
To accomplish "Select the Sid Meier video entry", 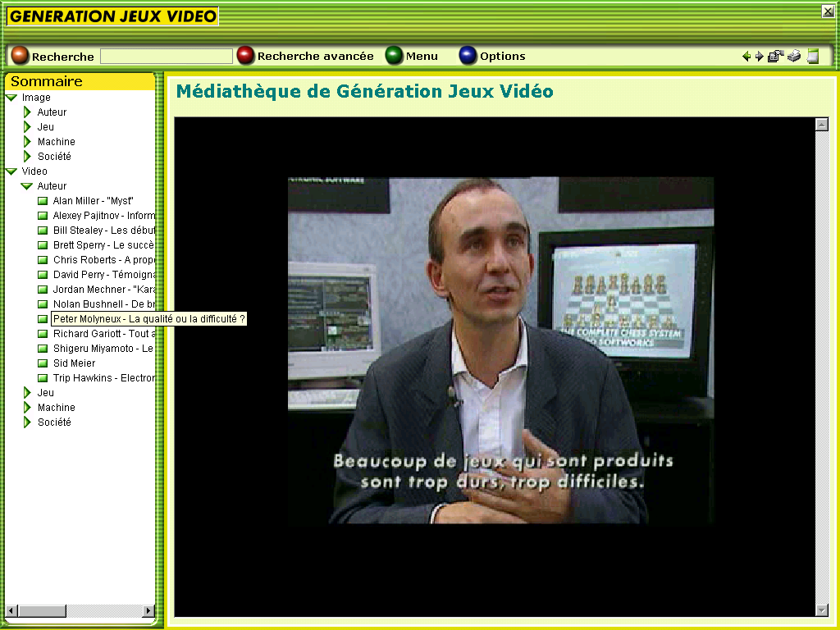I will tap(74, 363).
